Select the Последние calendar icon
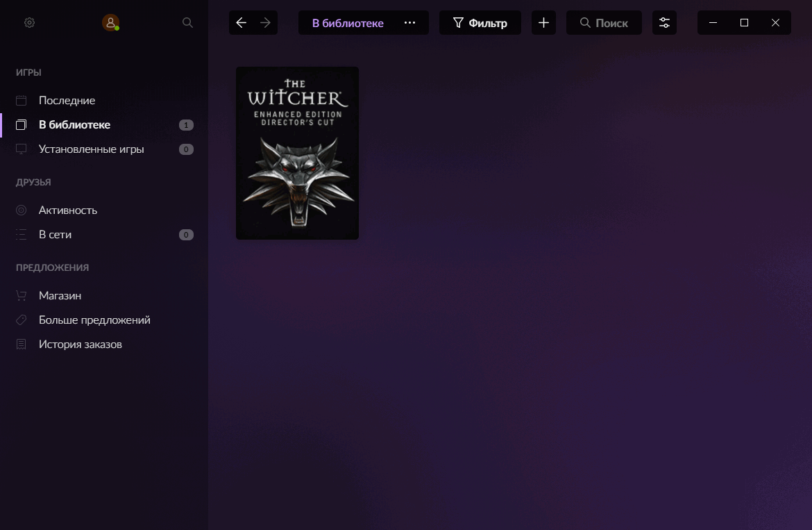The image size is (812, 530). (x=22, y=100)
